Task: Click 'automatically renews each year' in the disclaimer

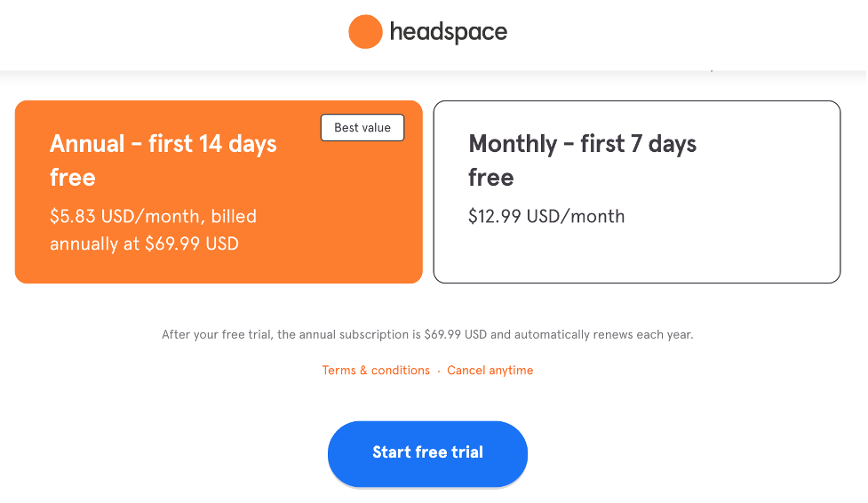Action: 603,335
